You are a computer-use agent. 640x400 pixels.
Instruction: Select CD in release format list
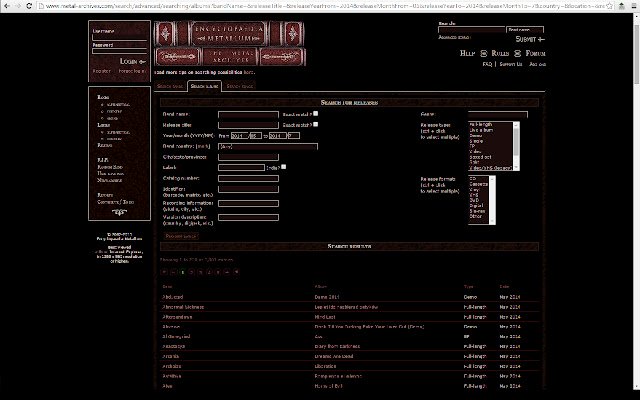(x=473, y=179)
